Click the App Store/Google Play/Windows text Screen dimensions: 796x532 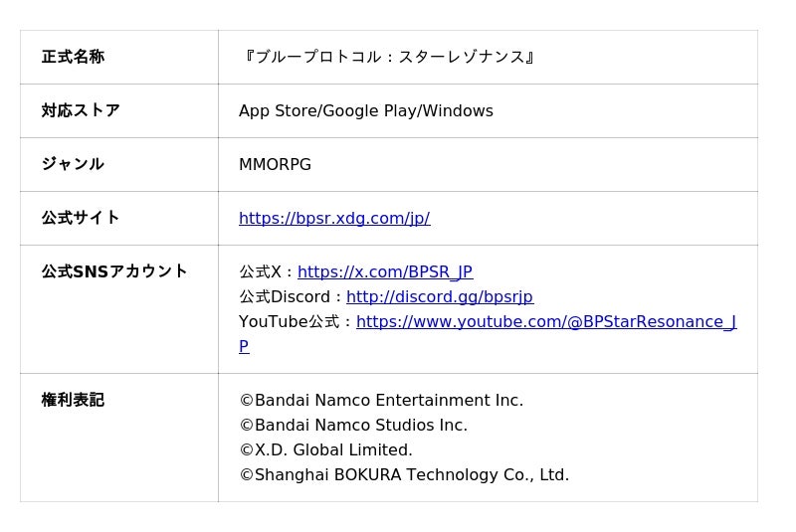(365, 111)
